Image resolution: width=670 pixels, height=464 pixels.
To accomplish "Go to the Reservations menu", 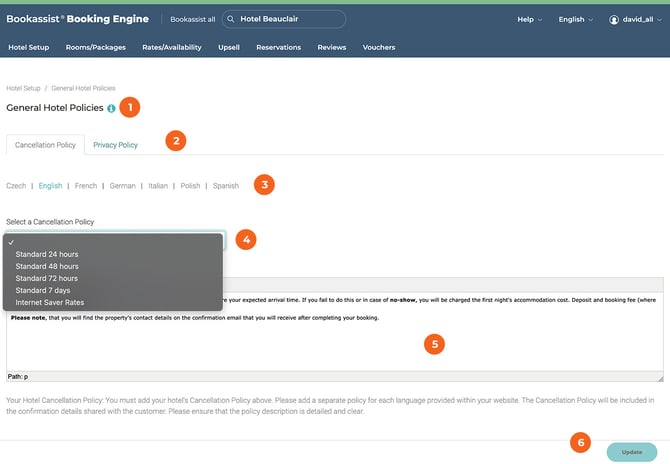I will (278, 47).
